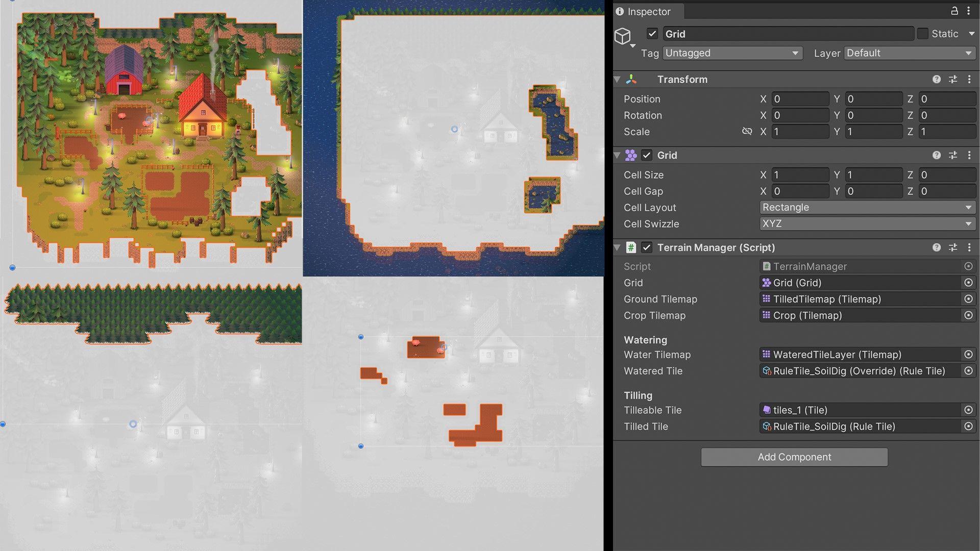Select the Tag dropdown for Grid object
Viewport: 980px width, 551px height.
[x=730, y=53]
